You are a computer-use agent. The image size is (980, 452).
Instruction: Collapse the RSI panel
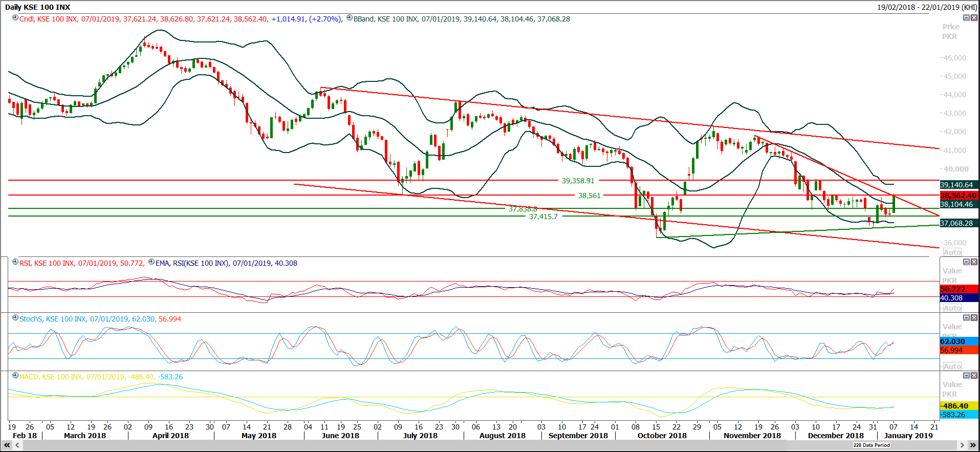966,262
